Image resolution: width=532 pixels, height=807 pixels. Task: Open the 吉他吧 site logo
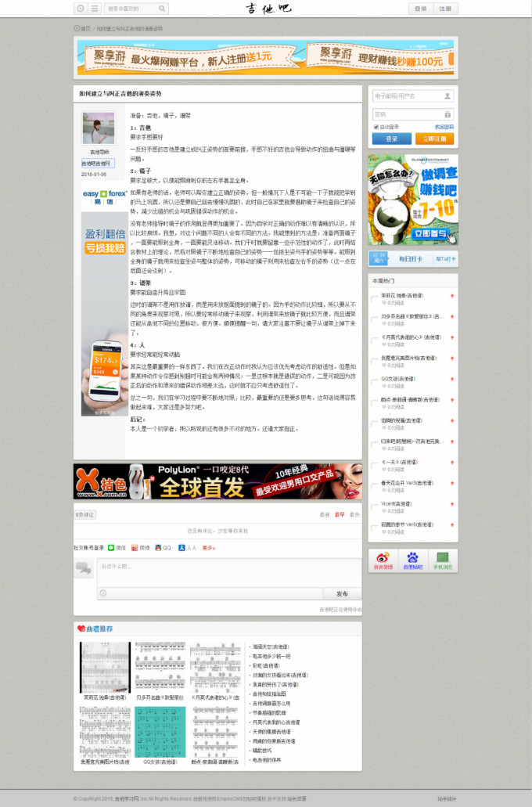click(x=268, y=9)
